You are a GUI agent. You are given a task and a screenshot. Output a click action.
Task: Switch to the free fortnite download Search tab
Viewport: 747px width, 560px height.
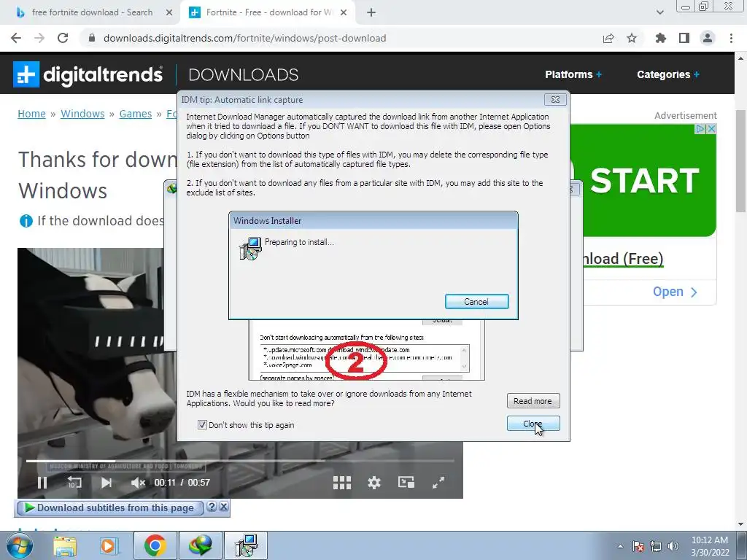[93, 12]
